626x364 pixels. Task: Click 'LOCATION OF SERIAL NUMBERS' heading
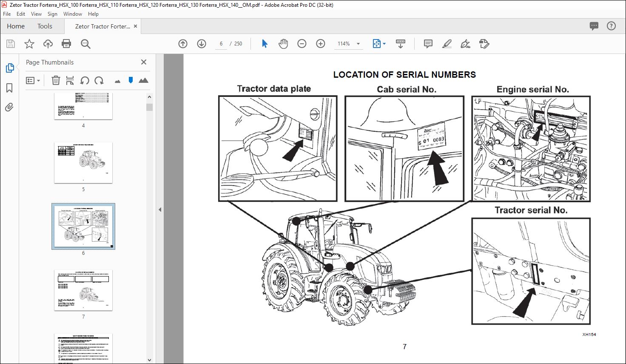click(x=404, y=75)
